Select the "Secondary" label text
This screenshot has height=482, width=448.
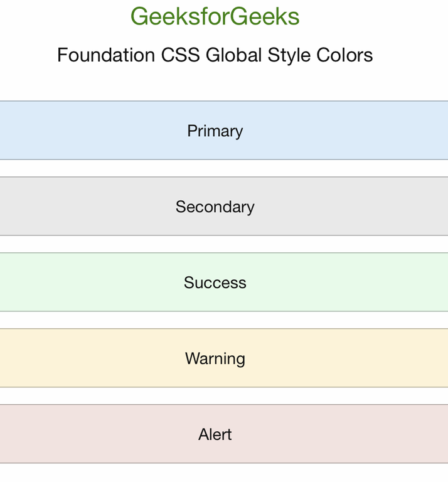[x=215, y=206]
